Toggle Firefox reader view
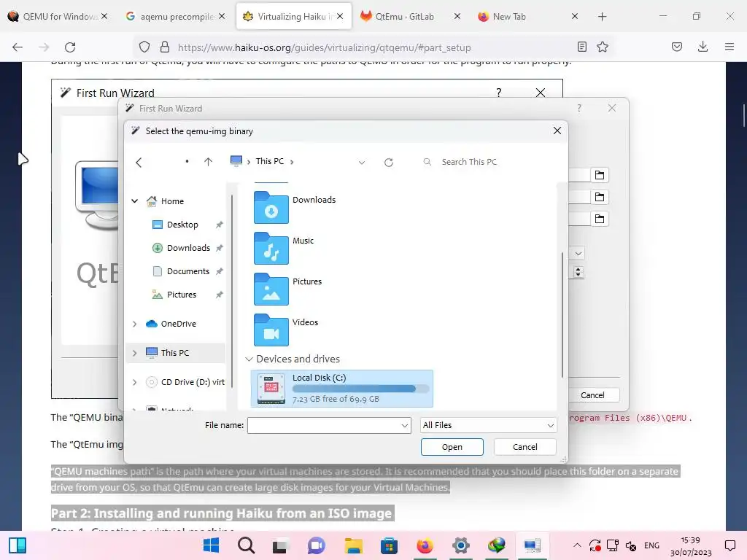This screenshot has height=560, width=747. (x=581, y=47)
